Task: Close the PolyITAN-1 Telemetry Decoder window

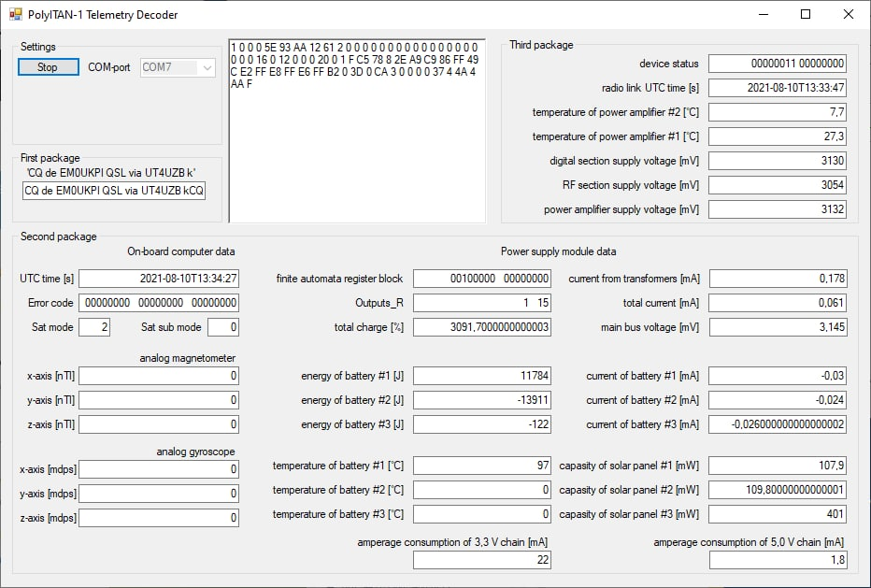Action: (848, 15)
